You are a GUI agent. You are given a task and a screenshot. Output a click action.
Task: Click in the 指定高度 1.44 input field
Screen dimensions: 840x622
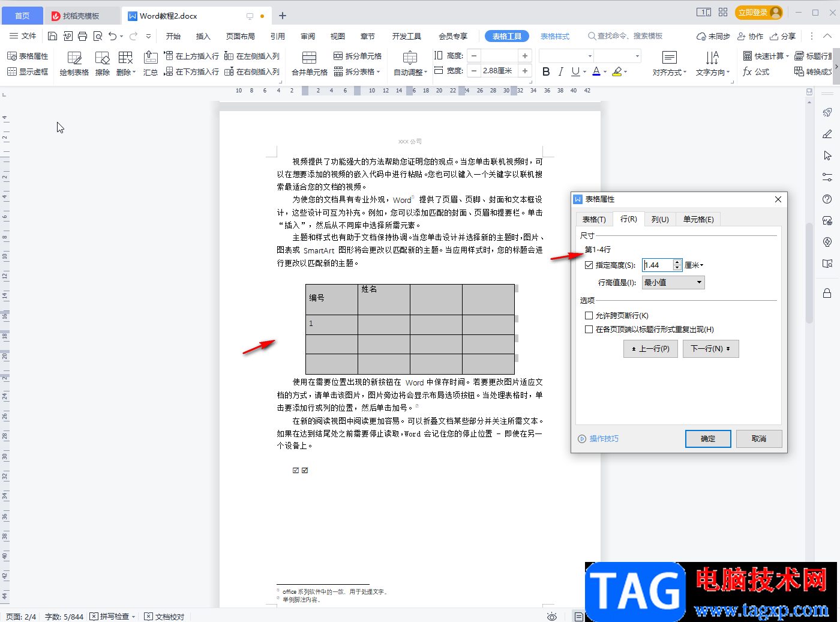tap(658, 265)
